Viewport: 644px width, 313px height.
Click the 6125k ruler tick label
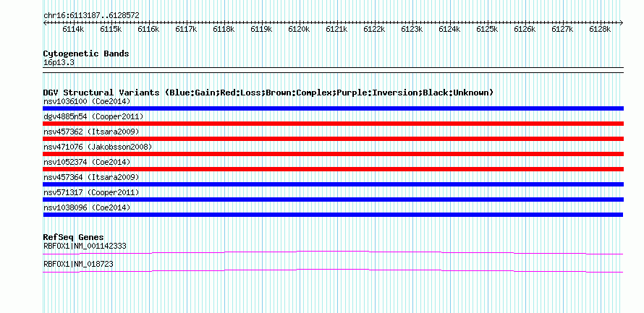[x=487, y=30]
